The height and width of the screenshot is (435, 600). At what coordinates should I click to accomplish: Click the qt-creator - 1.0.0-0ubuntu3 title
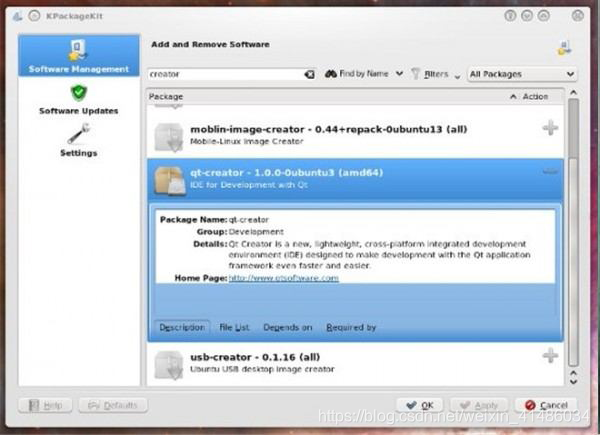click(x=287, y=173)
